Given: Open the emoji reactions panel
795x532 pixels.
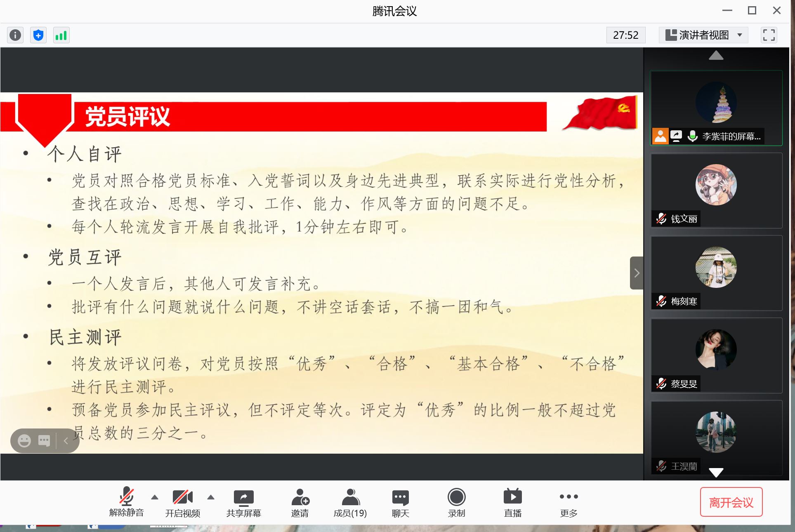Looking at the screenshot, I should pos(24,440).
